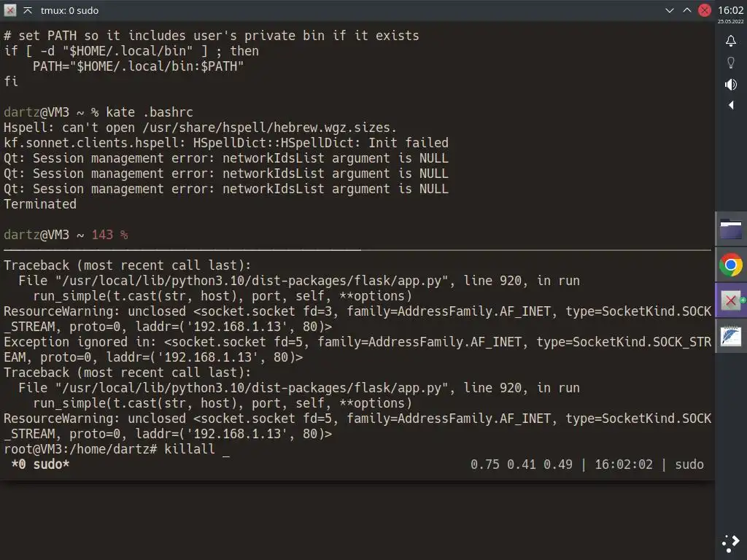Click the terminal window menu icon in titlebar
The image size is (747, 560).
10,10
